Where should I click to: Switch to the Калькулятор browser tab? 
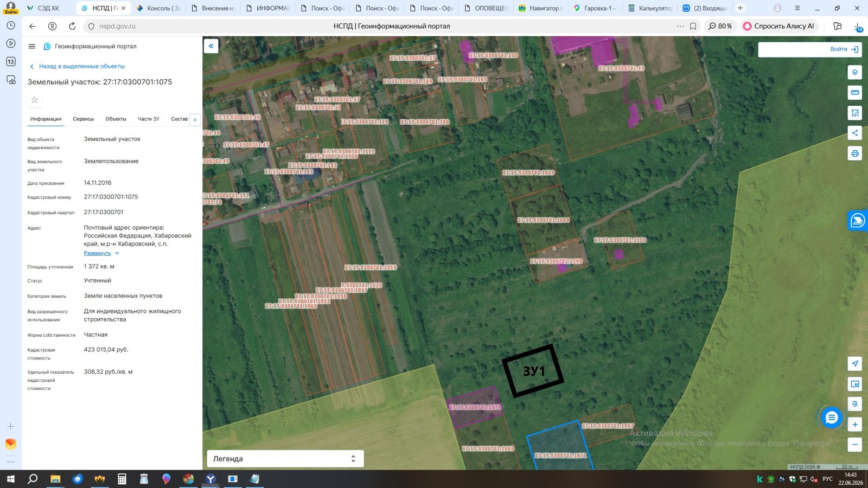coord(650,8)
